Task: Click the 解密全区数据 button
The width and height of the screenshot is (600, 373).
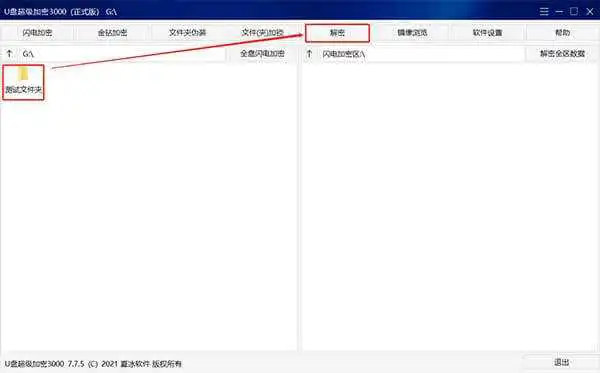Action: tap(562, 54)
